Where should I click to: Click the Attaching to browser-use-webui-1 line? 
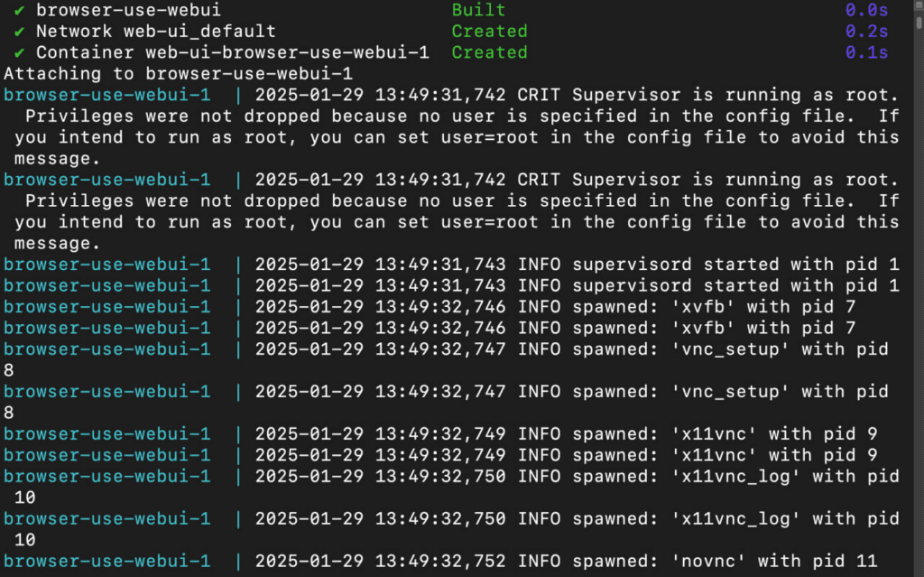178,74
